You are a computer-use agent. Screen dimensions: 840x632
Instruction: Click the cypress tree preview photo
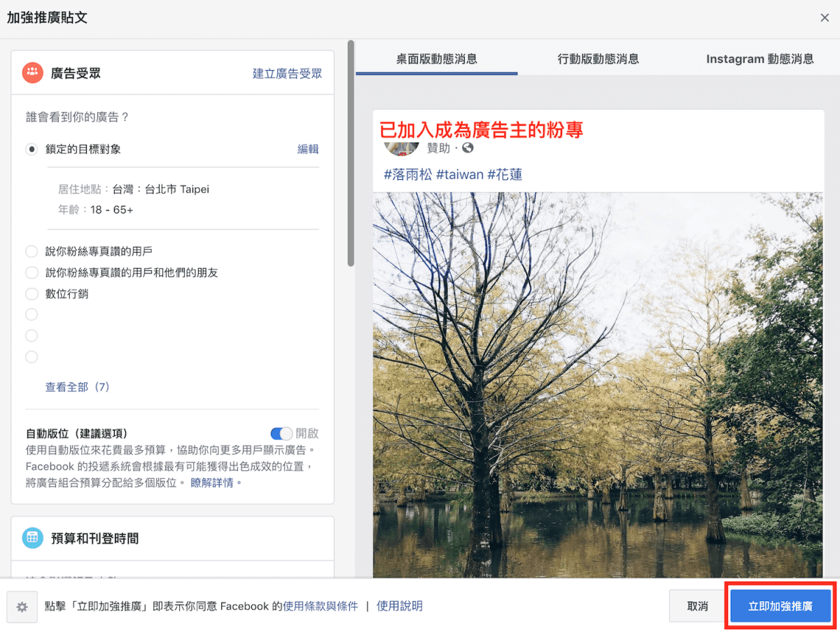[598, 385]
